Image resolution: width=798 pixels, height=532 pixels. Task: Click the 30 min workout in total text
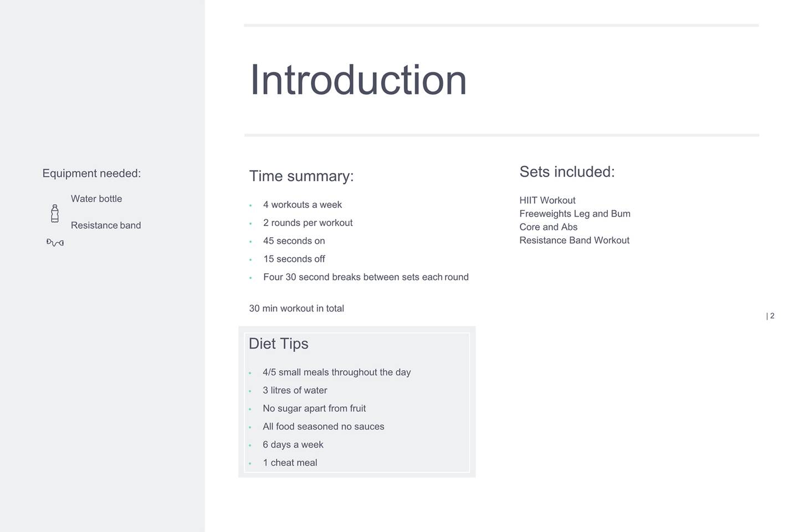click(x=296, y=309)
